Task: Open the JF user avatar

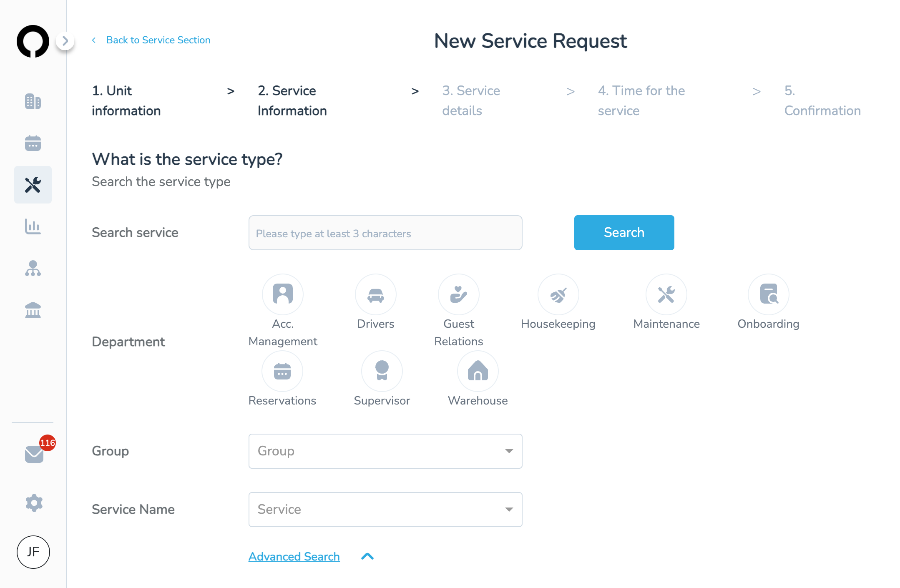Action: coord(33,552)
